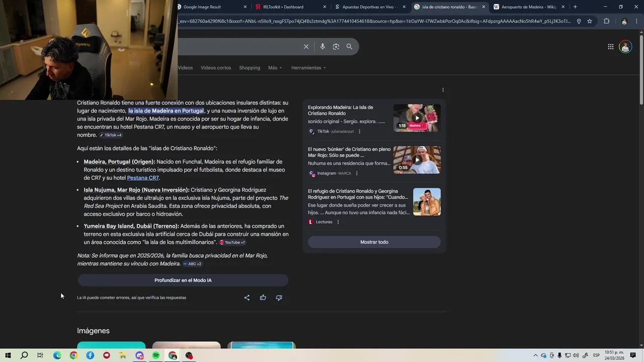Screen dimensions: 644x362
Task: Open options for Lecturas source
Action: [338, 222]
